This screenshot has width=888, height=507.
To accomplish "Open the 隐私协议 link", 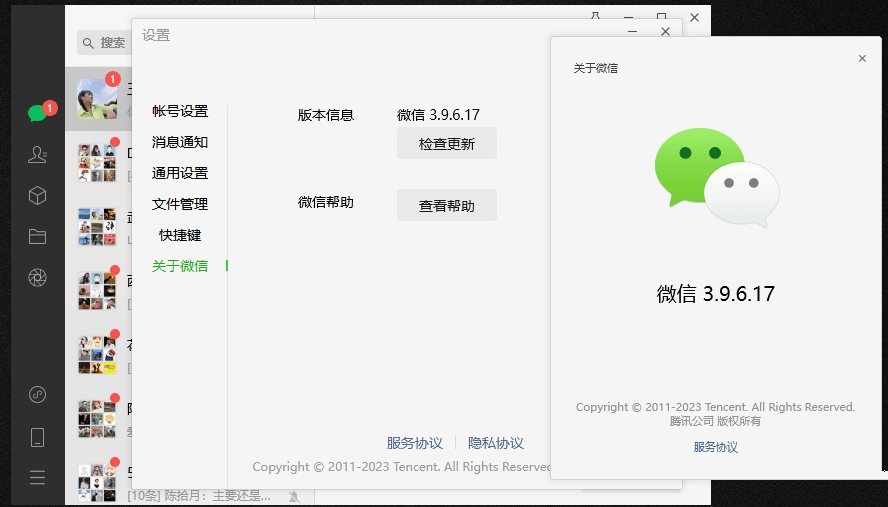I will [495, 443].
